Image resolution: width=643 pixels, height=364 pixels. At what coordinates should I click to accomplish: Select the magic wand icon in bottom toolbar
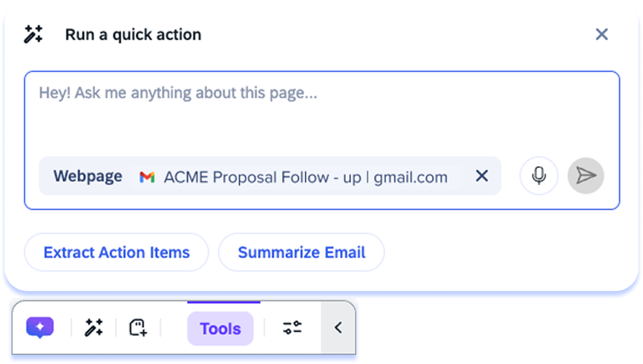click(x=94, y=327)
